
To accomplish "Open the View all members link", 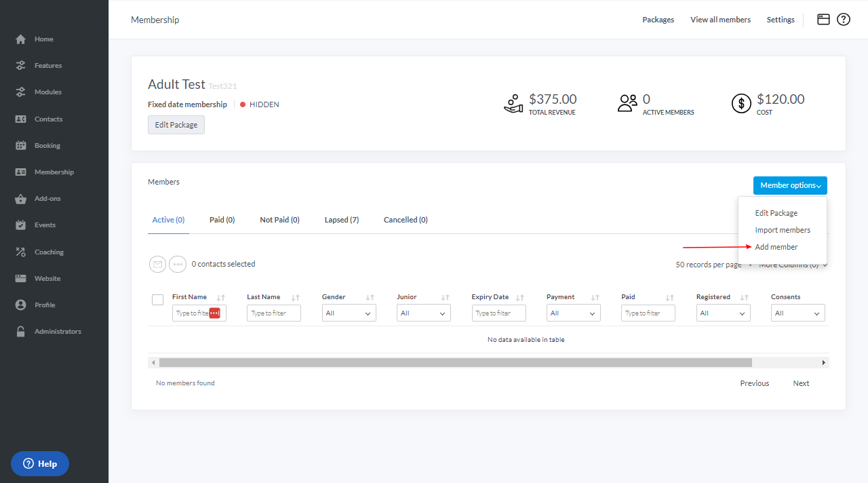I will click(x=720, y=20).
